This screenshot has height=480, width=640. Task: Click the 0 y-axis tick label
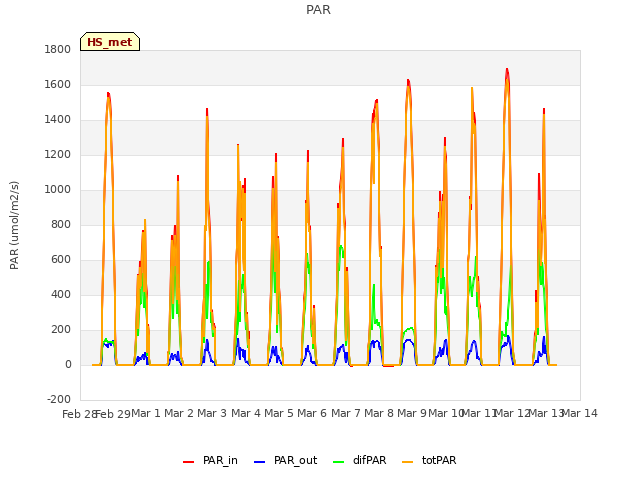point(68,365)
